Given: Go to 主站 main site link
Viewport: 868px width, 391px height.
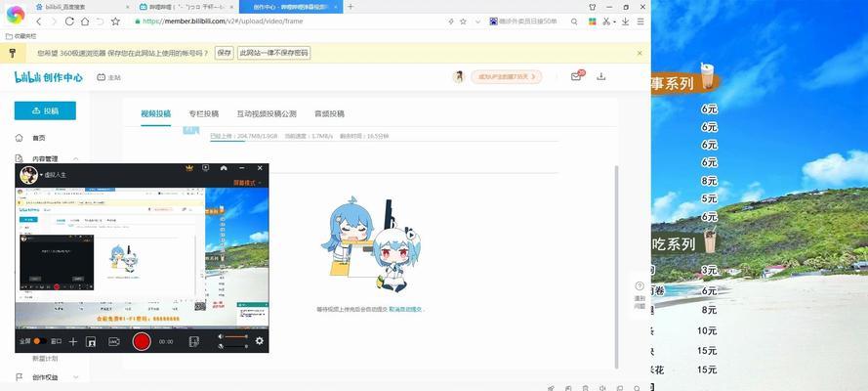Looking at the screenshot, I should pos(108,77).
